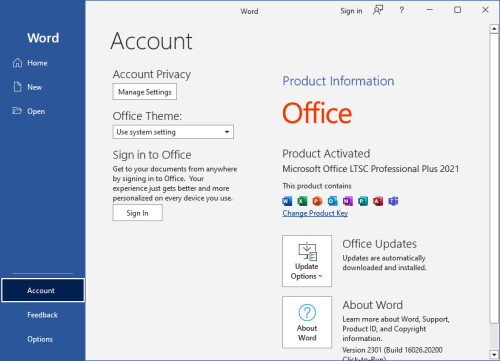The width and height of the screenshot is (500, 361).
Task: Click the PowerPoint app icon
Action: [x=317, y=201]
